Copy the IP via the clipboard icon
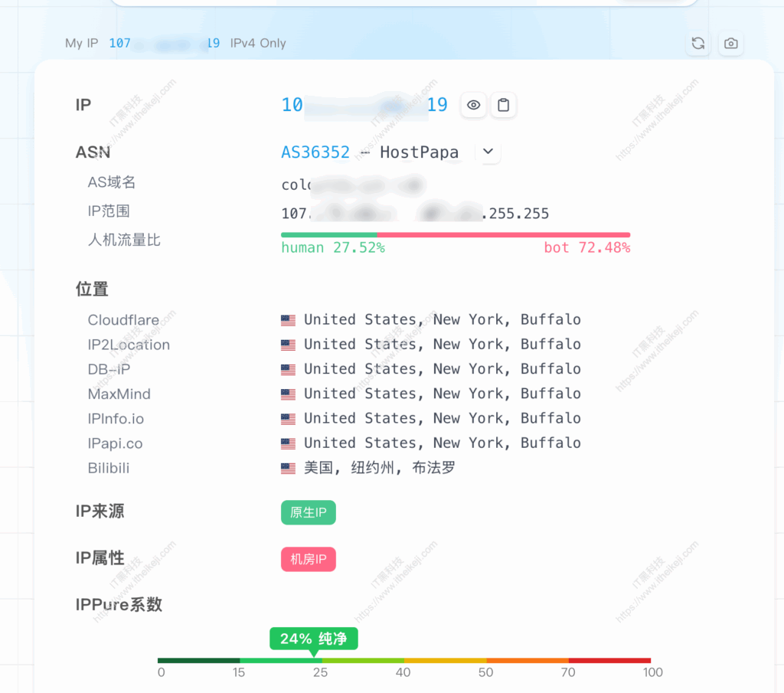 click(x=504, y=105)
